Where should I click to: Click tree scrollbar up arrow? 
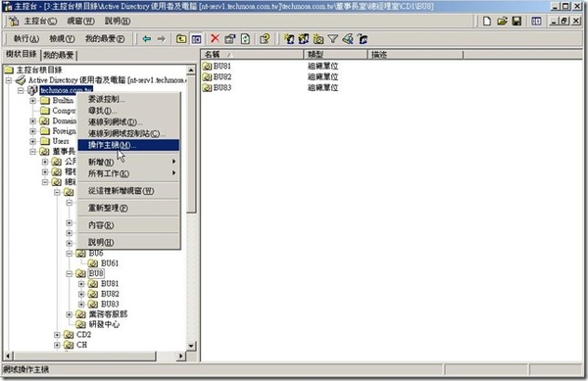pos(191,71)
